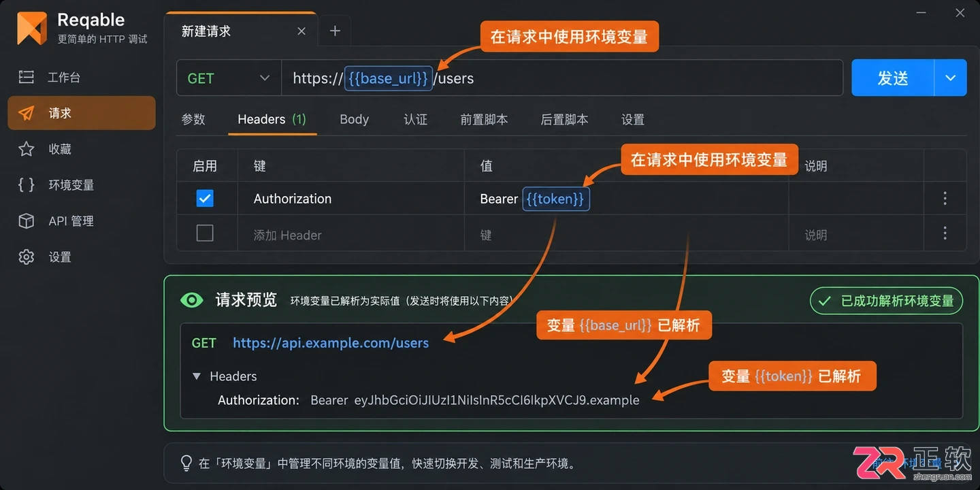
Task: Click the 已成功解析环境变量 status badge
Action: tap(886, 301)
